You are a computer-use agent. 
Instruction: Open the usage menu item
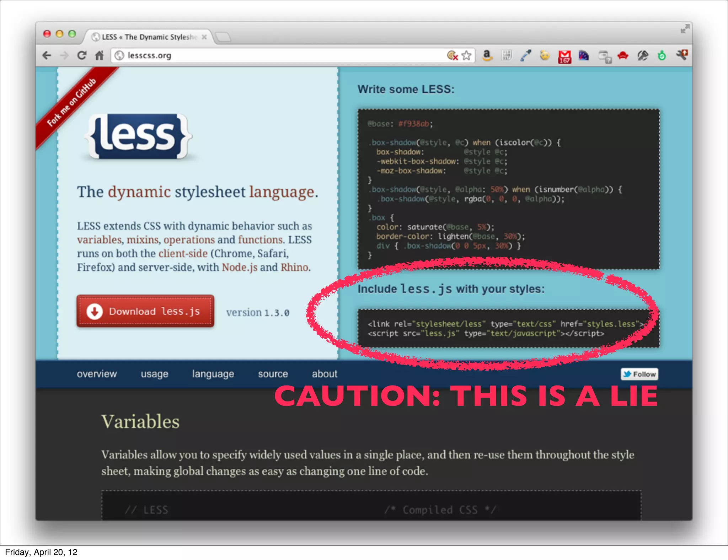click(154, 374)
